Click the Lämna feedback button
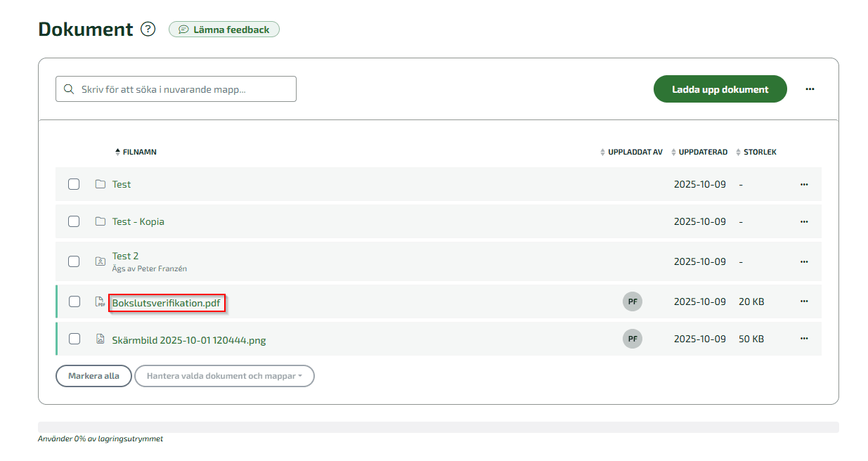This screenshot has height=461, width=868. (x=224, y=30)
